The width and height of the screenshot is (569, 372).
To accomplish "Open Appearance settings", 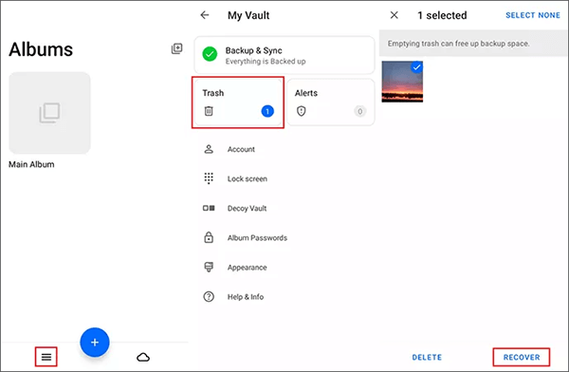I will 284,267.
